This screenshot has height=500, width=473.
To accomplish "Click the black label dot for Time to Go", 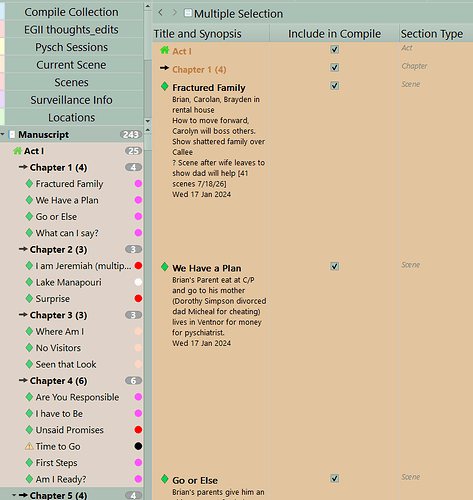I will click(138, 446).
